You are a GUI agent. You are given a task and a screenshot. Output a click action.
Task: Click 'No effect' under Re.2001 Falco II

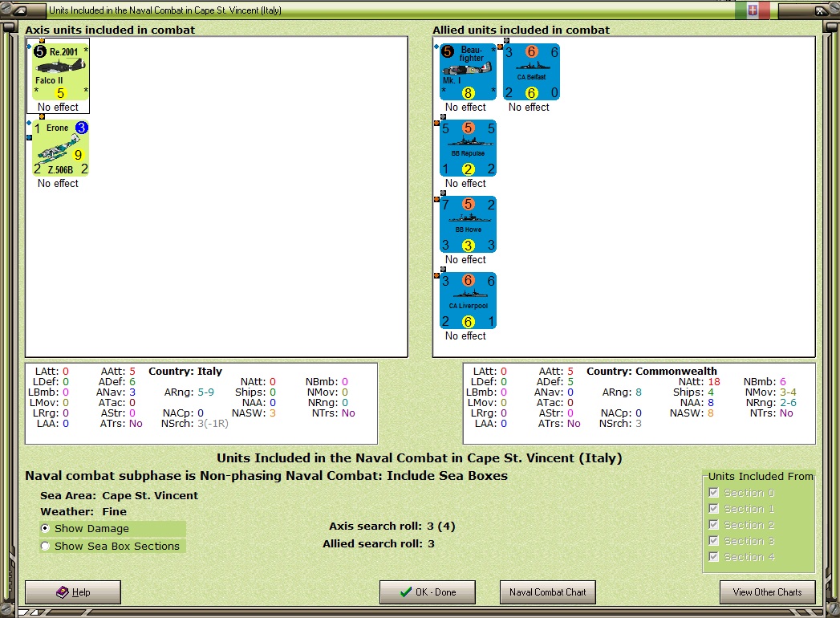tap(58, 108)
